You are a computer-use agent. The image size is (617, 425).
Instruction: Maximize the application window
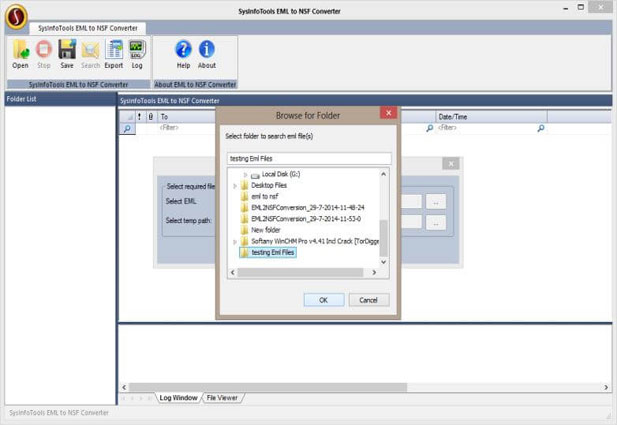coord(581,7)
